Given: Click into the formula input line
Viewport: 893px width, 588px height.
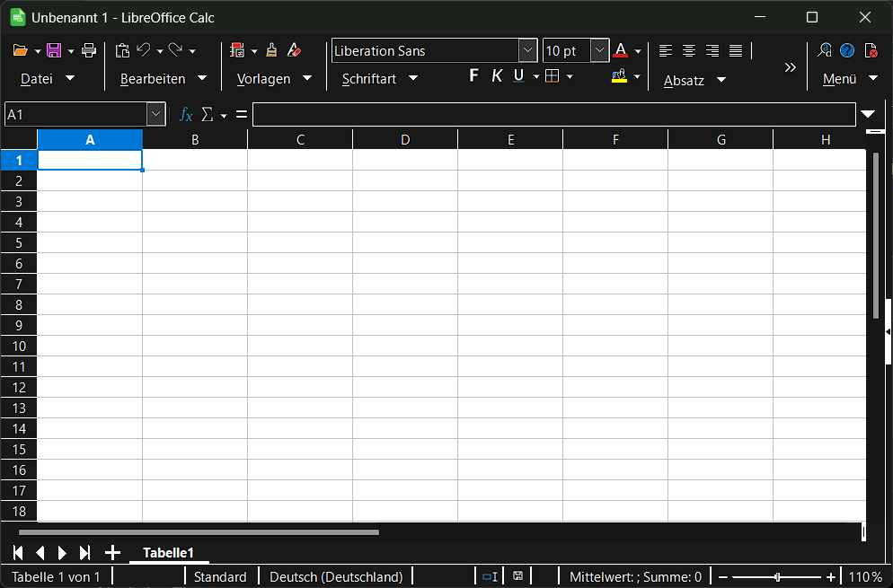Looking at the screenshot, I should pos(553,114).
